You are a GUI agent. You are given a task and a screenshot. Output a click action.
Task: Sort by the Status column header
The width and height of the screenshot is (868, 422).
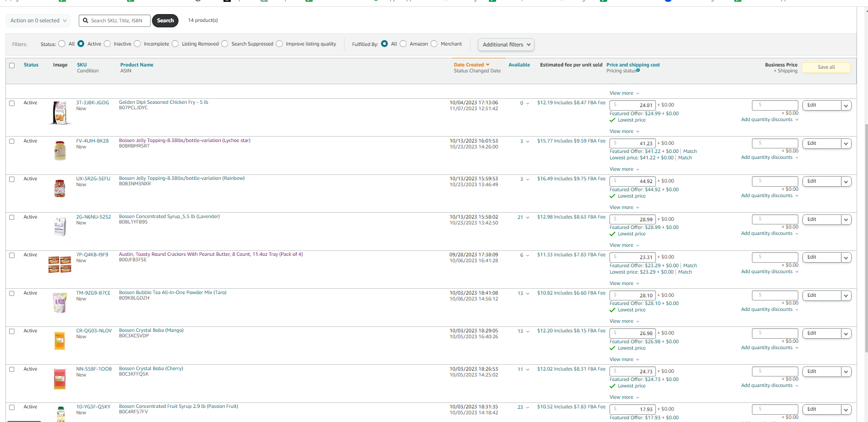coord(31,65)
